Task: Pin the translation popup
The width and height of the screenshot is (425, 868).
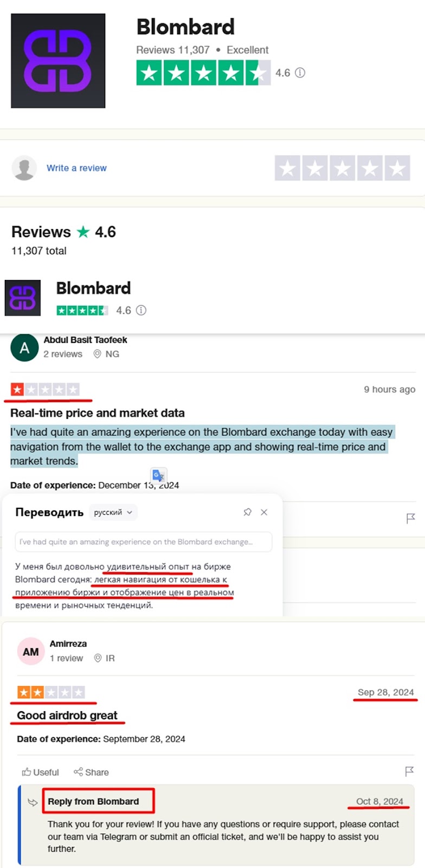Action: (x=247, y=512)
